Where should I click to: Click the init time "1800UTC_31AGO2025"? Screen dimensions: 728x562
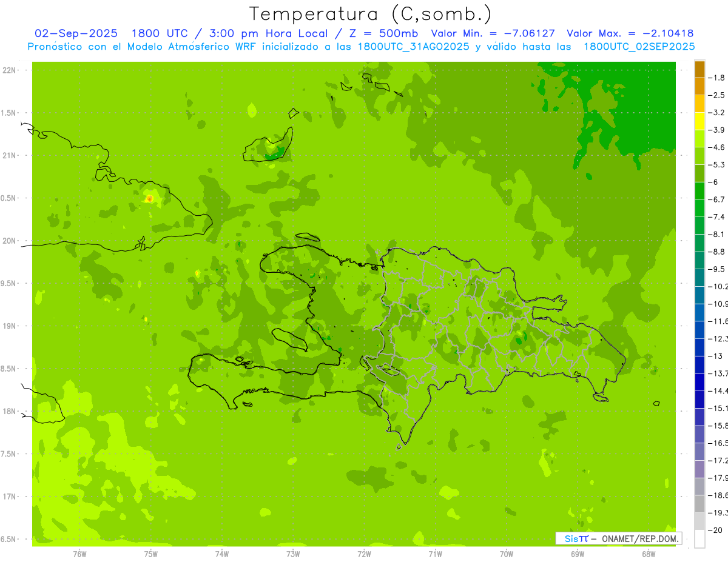(x=413, y=47)
